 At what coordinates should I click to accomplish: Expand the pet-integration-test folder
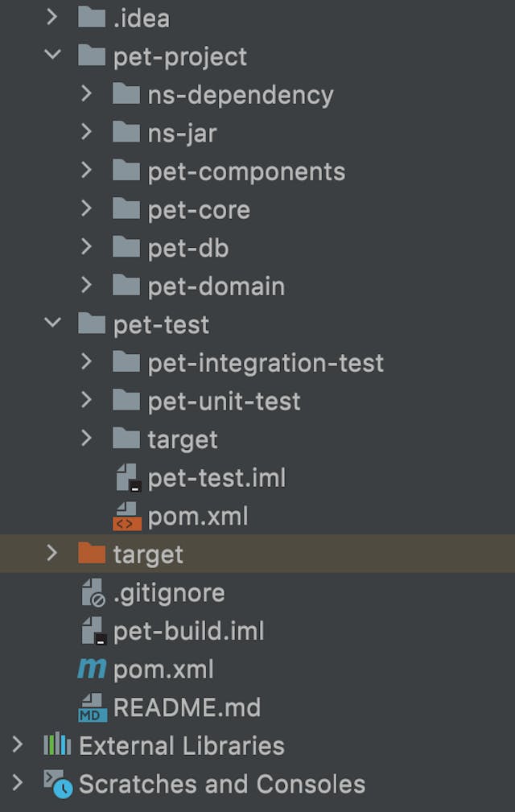[x=87, y=363]
